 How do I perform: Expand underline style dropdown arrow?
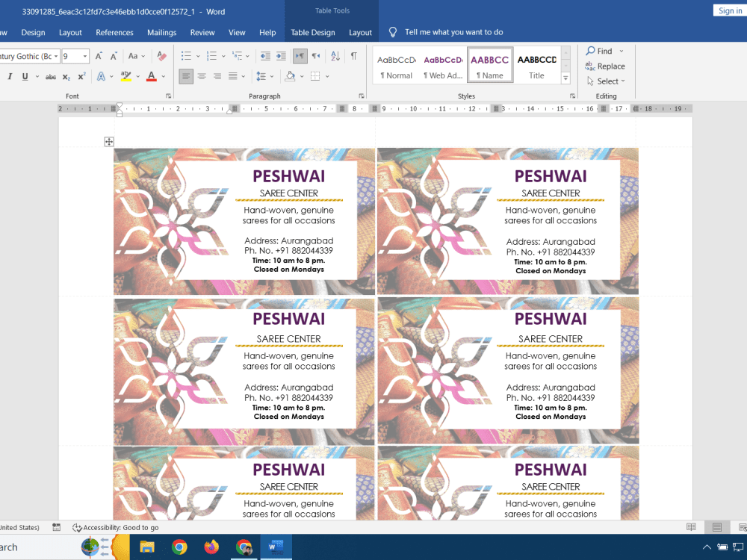(37, 77)
